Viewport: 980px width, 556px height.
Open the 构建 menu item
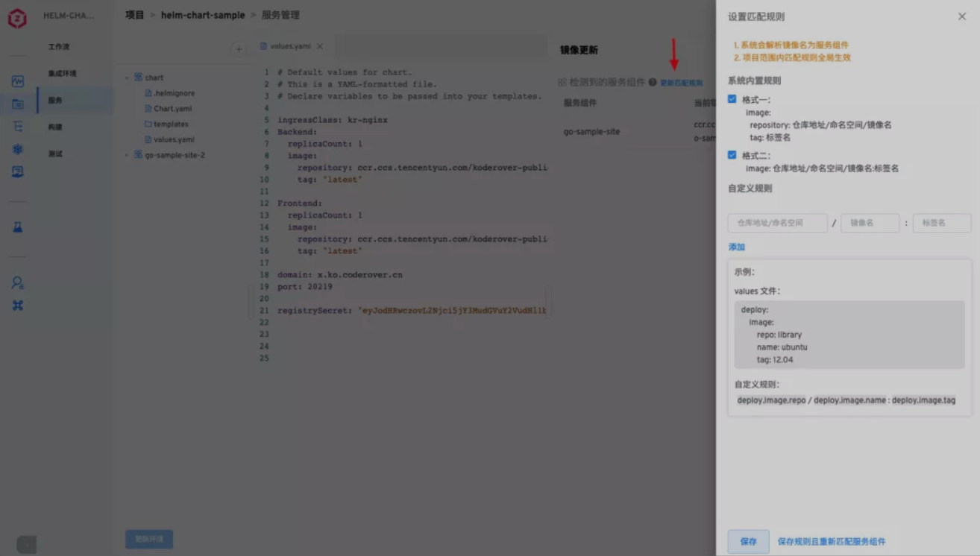point(55,127)
